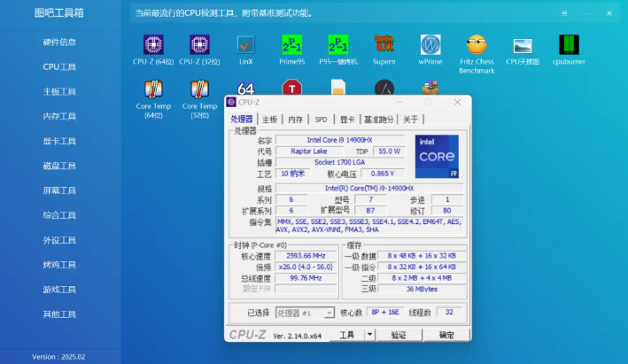Click the 8P + 16E core count value
Image resolution: width=628 pixels, height=364 pixels.
[x=385, y=312]
